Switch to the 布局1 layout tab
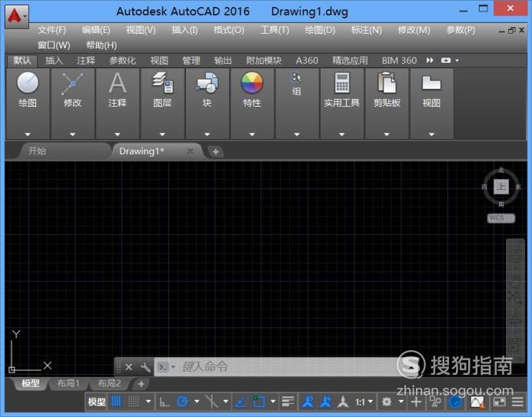The height and width of the screenshot is (417, 532). point(68,383)
